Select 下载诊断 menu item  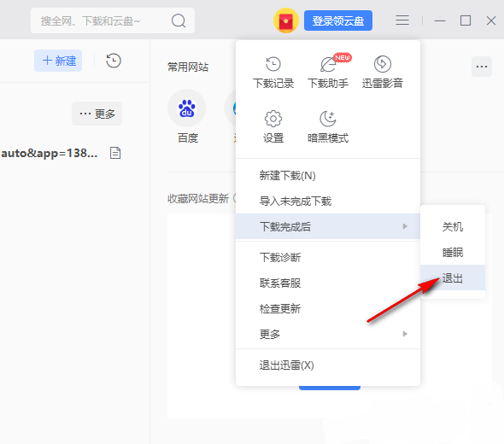pyautogui.click(x=328, y=258)
